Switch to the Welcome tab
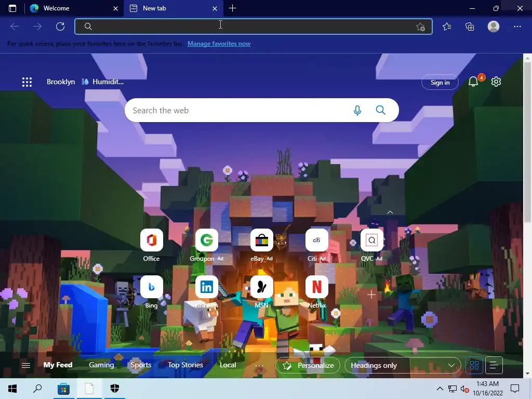The image size is (532, 399). [x=74, y=8]
